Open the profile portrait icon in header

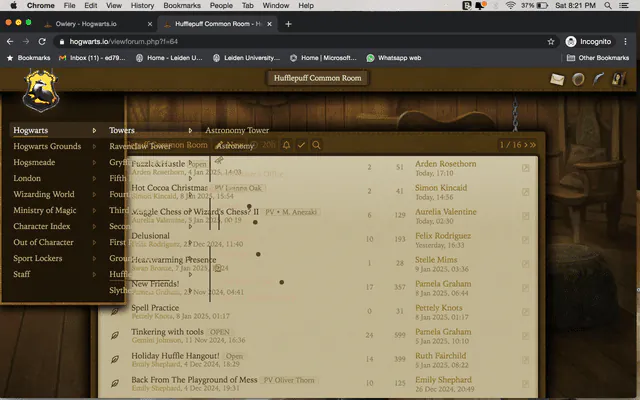(x=618, y=79)
